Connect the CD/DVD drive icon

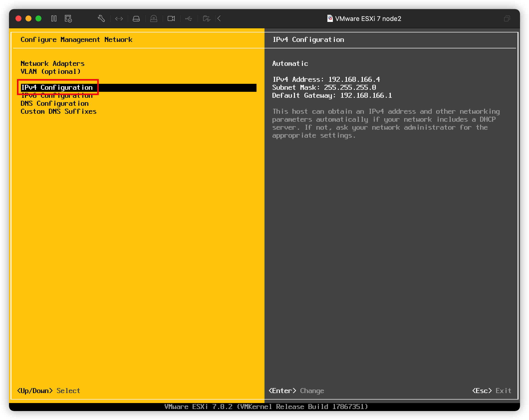coord(154,18)
